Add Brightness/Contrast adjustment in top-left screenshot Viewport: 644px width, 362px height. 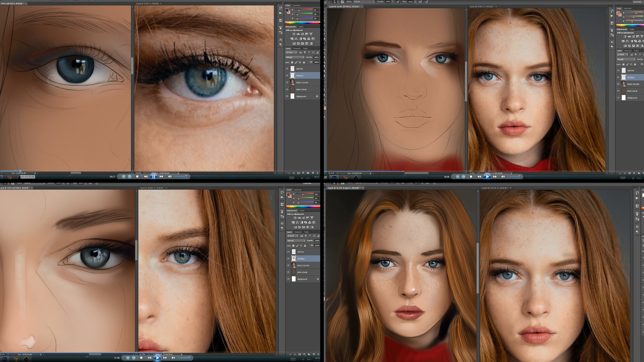(294, 34)
